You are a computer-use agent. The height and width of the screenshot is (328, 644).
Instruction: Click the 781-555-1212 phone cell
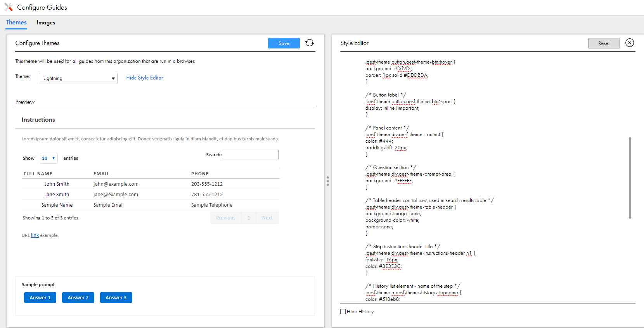point(207,195)
